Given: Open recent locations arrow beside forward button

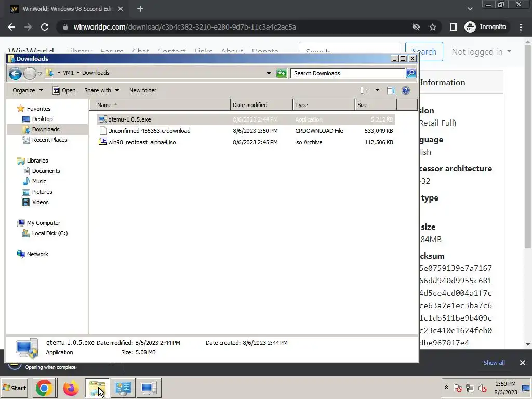Looking at the screenshot, I should click(39, 73).
